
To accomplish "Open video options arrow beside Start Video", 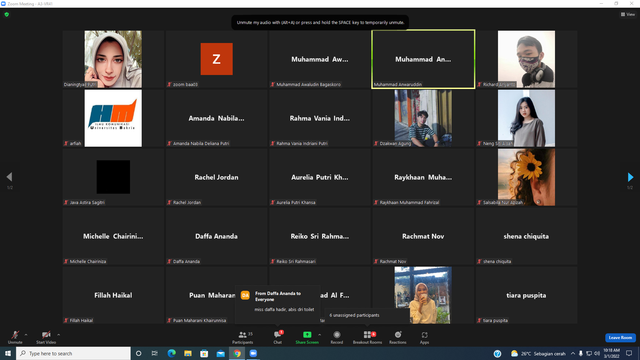I will [x=58, y=335].
